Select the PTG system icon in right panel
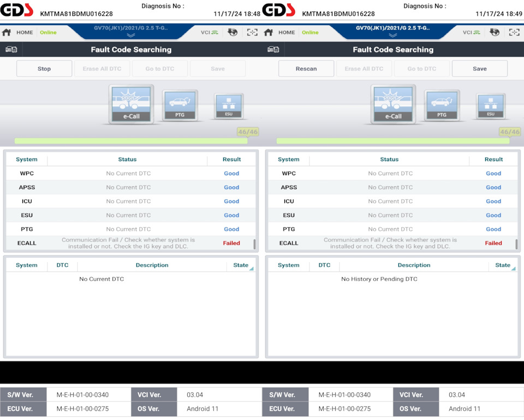The height and width of the screenshot is (420, 524). point(442,105)
